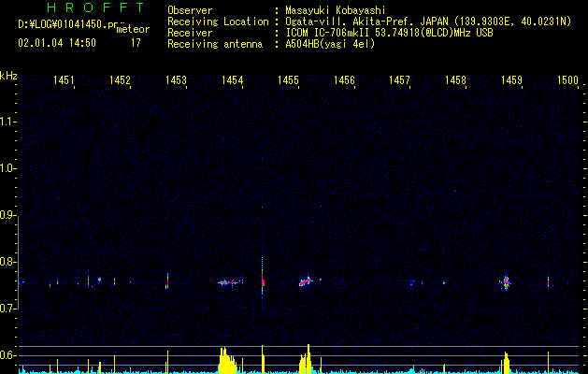Click the A504HB(yagi 4el) antenna text
Screen dimensions: 588x374
[x=330, y=44]
